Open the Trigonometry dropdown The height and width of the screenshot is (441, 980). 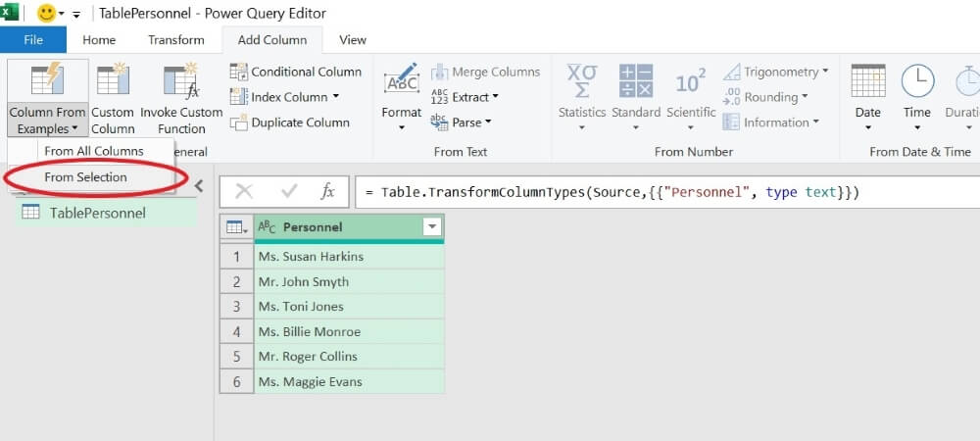(x=775, y=72)
